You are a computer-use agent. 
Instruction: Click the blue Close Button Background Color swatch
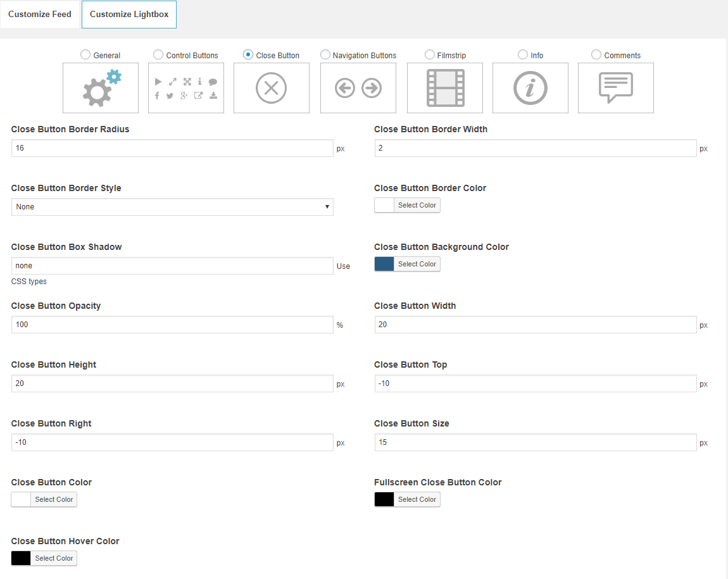click(x=384, y=264)
